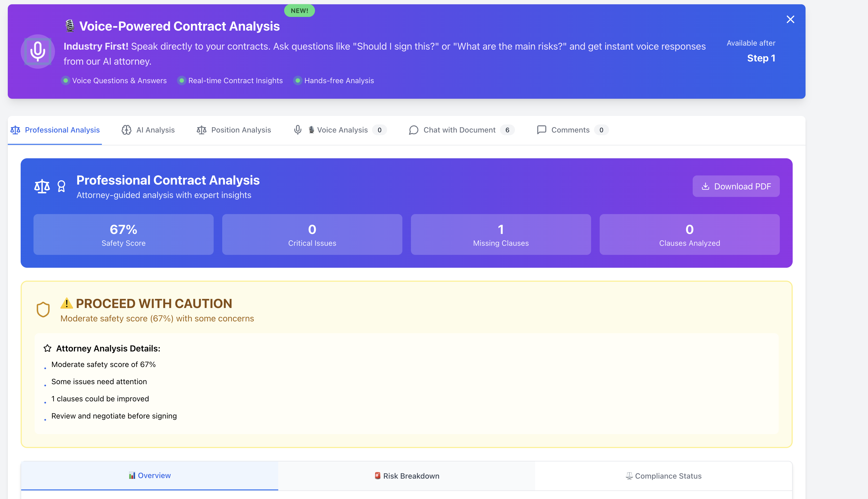Screen dimensions: 868x499
Task: Click 'Some issues need attention' bullet
Action: pos(99,381)
